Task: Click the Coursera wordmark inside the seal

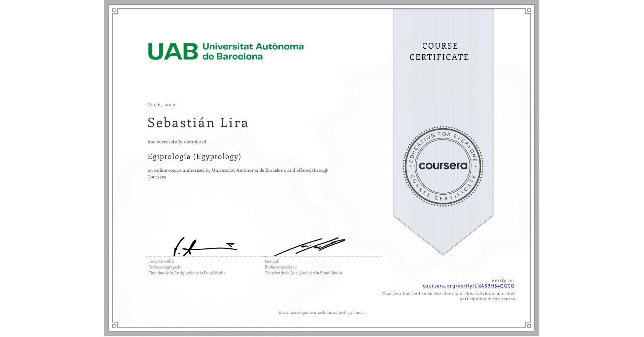Action: pos(443,166)
